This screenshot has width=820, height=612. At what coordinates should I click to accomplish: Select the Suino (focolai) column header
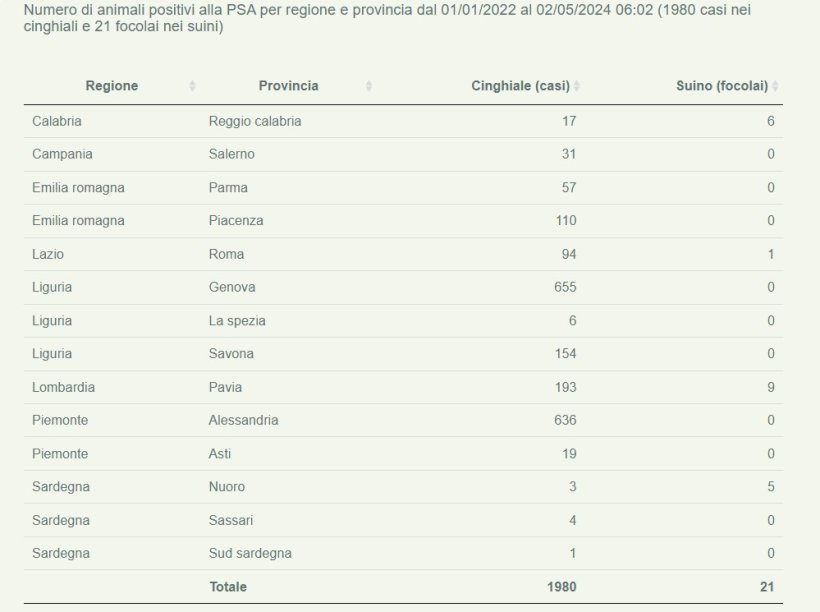(723, 86)
